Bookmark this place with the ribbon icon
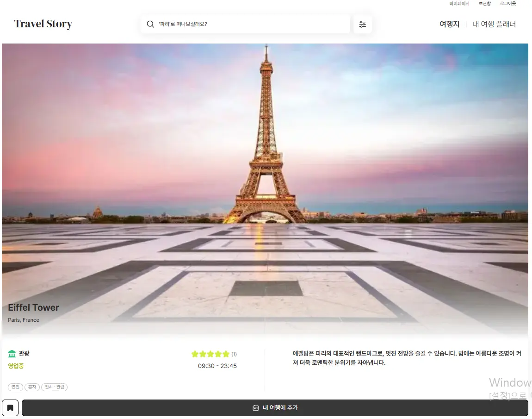Image resolution: width=532 pixels, height=419 pixels. point(10,408)
